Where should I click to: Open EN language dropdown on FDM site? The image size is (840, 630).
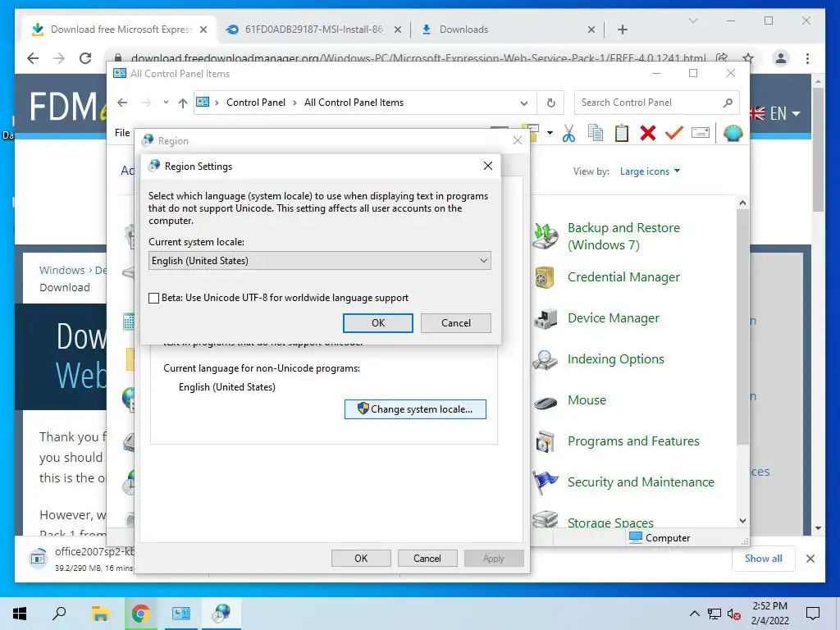pyautogui.click(x=785, y=113)
